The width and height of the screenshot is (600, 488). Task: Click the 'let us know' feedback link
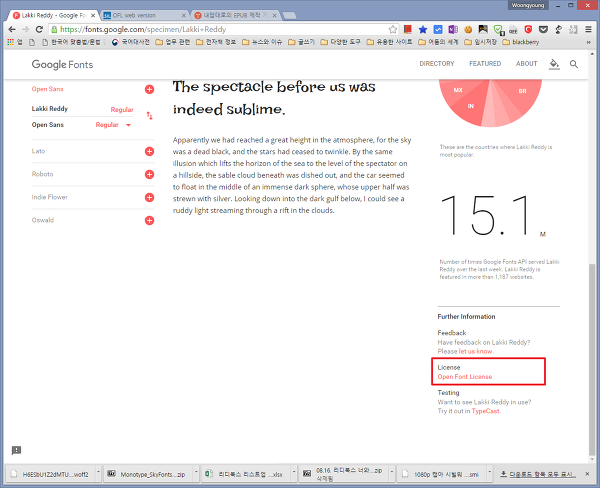pyautogui.click(x=476, y=351)
